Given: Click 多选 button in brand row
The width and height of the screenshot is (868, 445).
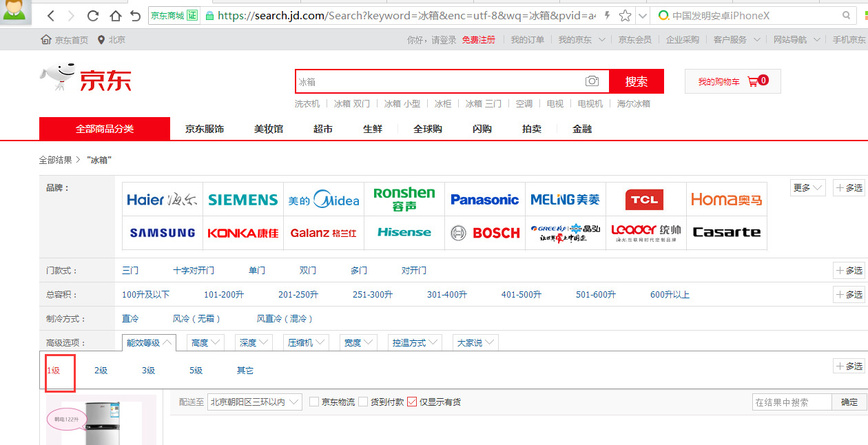Looking at the screenshot, I should click(x=849, y=187).
